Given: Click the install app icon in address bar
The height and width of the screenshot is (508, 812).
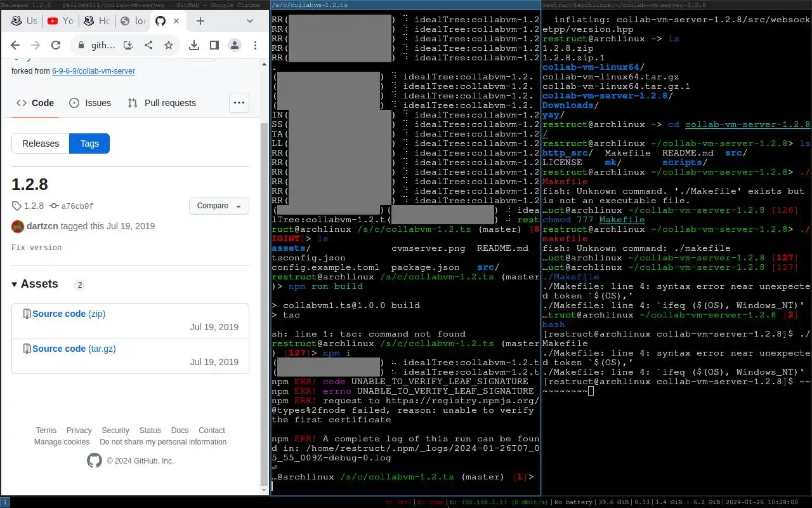Looking at the screenshot, I should pos(128,45).
